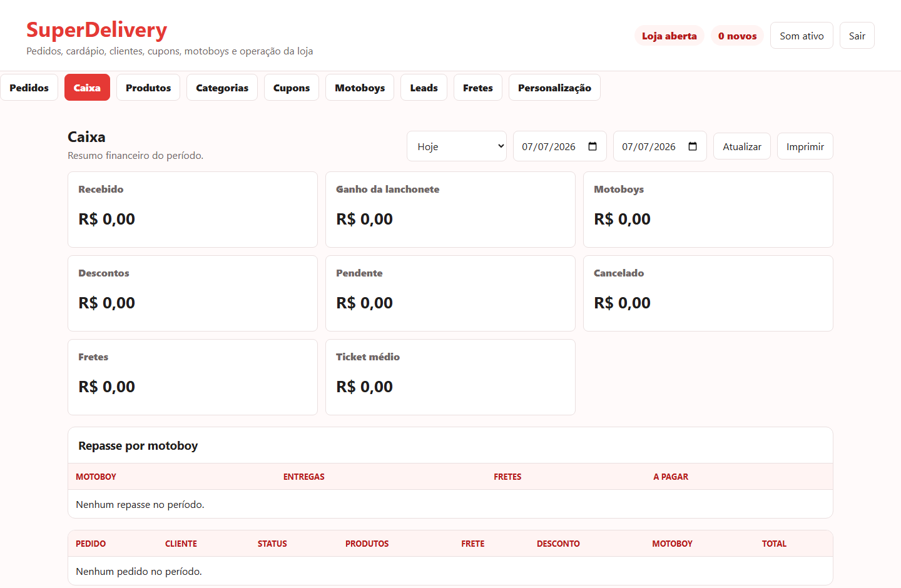The height and width of the screenshot is (588, 901).
Task: Open the Cupons tab
Action: click(292, 88)
